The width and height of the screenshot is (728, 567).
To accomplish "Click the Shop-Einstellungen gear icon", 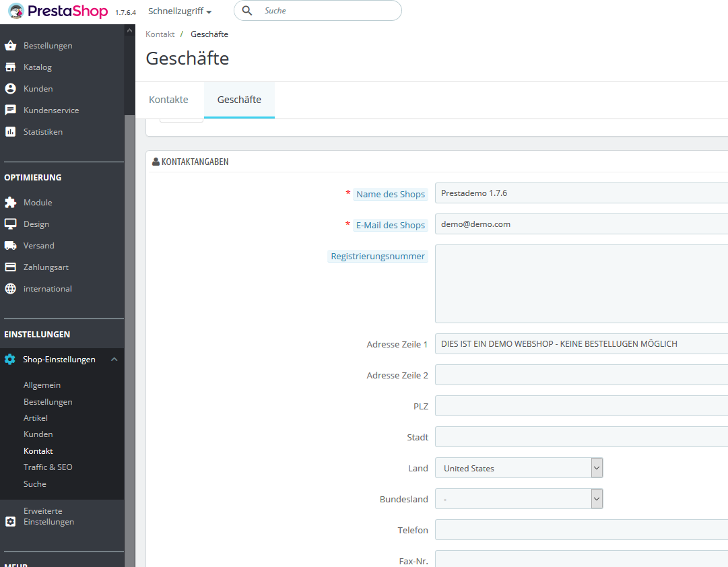I will coord(9,360).
